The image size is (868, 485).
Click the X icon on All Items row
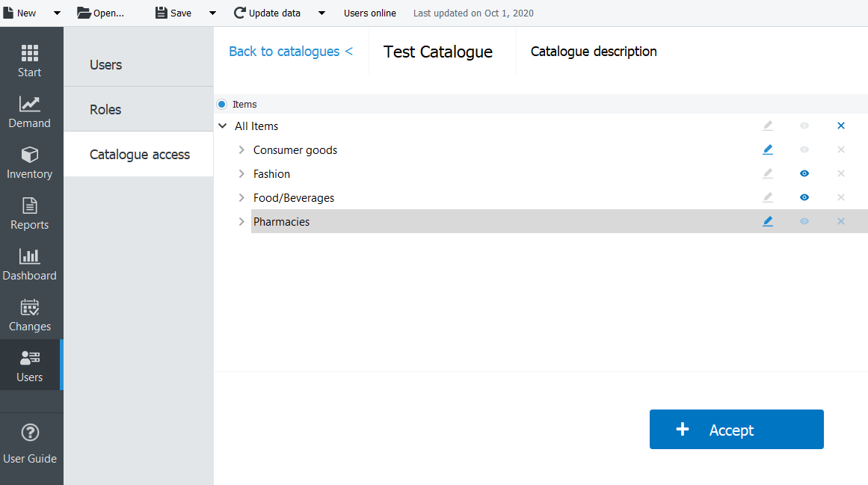pos(841,126)
